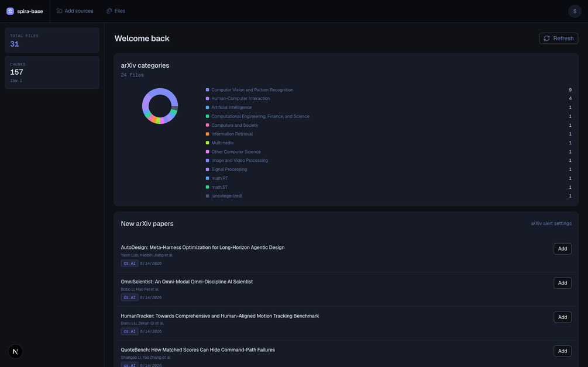Click the arXiv categories donut chart
588x367 pixels.
160,106
